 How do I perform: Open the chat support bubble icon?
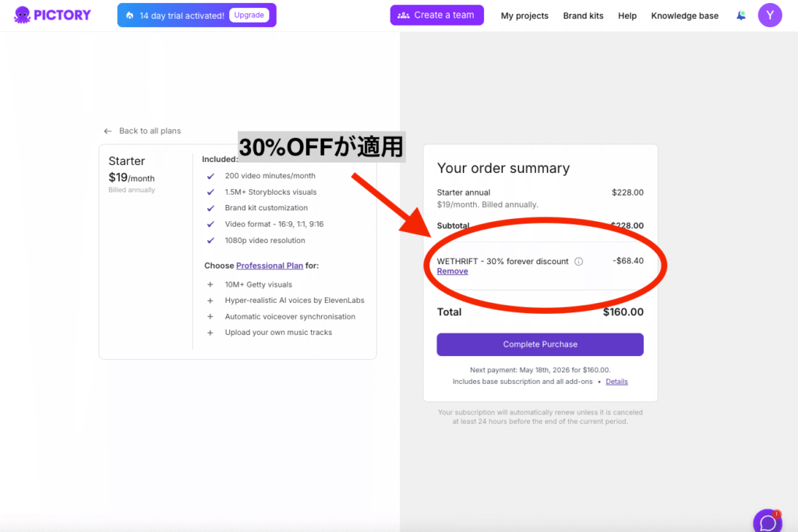pyautogui.click(x=768, y=523)
